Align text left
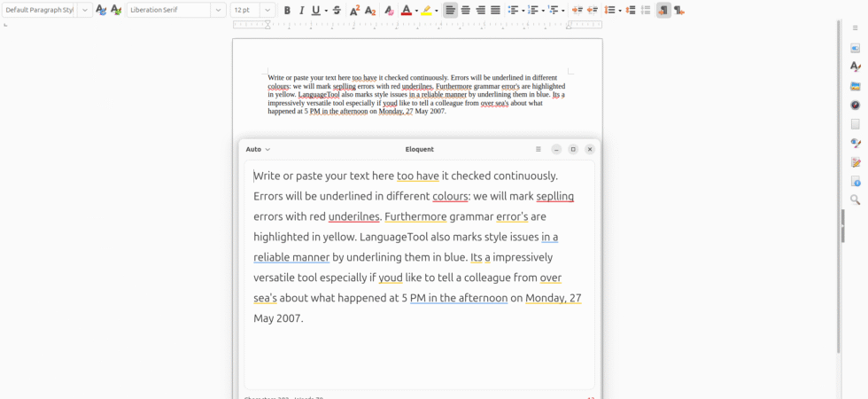This screenshot has width=868, height=399. coord(451,10)
